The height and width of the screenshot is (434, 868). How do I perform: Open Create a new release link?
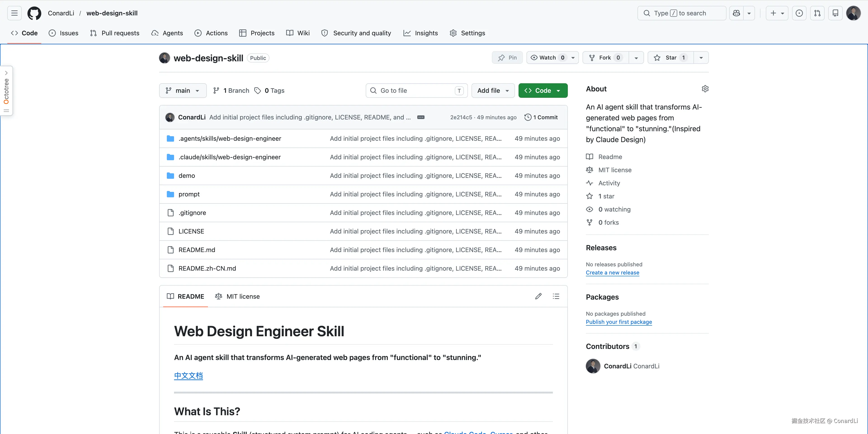click(612, 272)
